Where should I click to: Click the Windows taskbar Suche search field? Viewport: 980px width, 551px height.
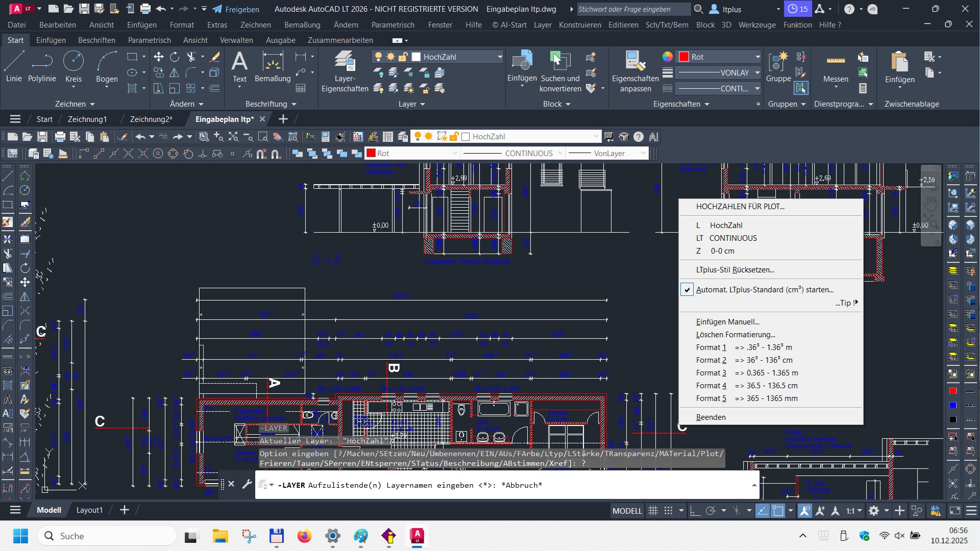[x=107, y=536]
